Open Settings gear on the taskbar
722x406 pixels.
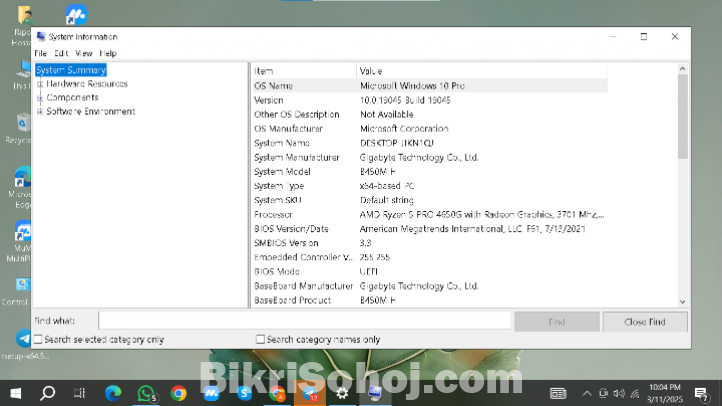point(342,394)
